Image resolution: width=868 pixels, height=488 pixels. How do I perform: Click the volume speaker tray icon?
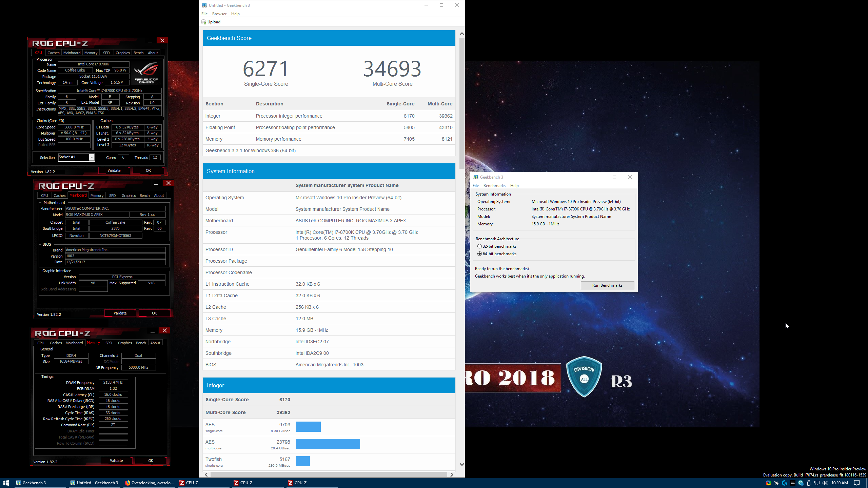(x=825, y=483)
